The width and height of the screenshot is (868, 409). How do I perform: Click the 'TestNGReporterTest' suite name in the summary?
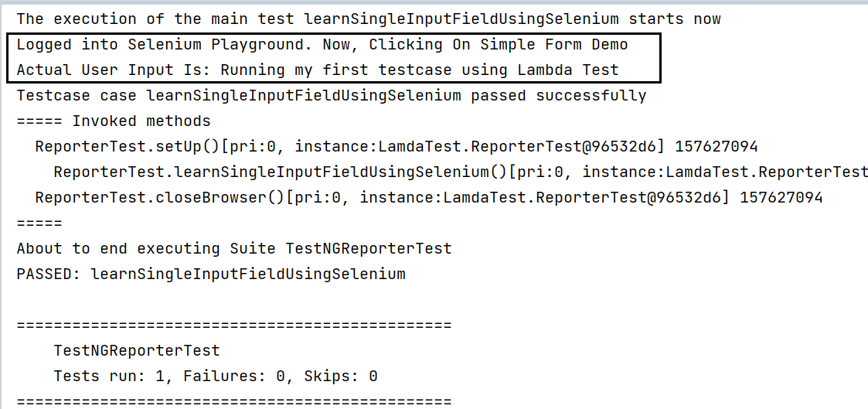point(137,351)
